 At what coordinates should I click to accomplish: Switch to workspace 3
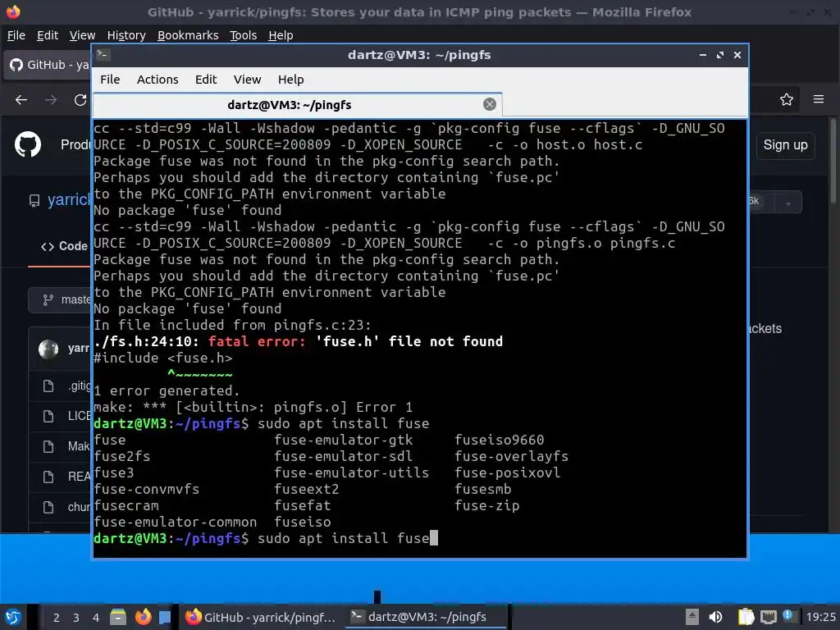(x=76, y=618)
